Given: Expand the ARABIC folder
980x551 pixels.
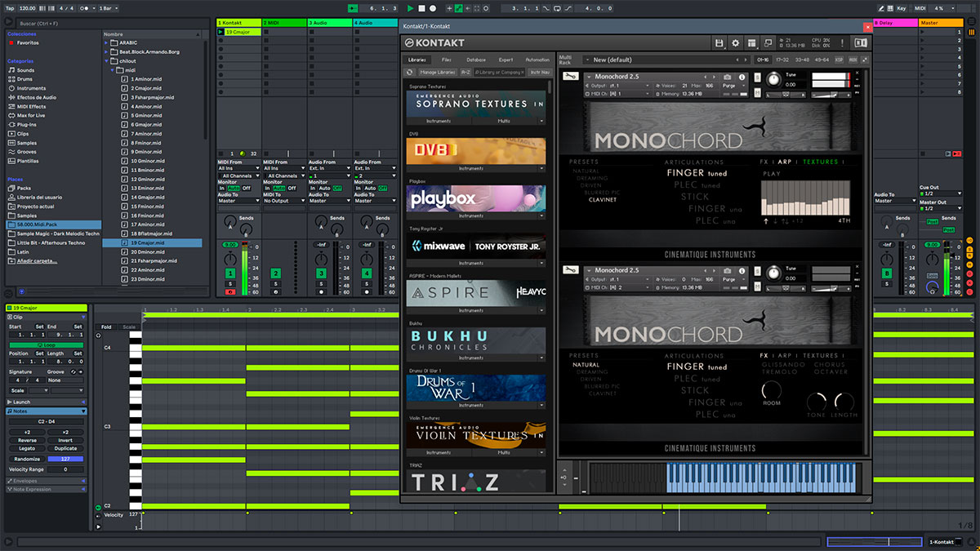Looking at the screenshot, I should [x=107, y=42].
